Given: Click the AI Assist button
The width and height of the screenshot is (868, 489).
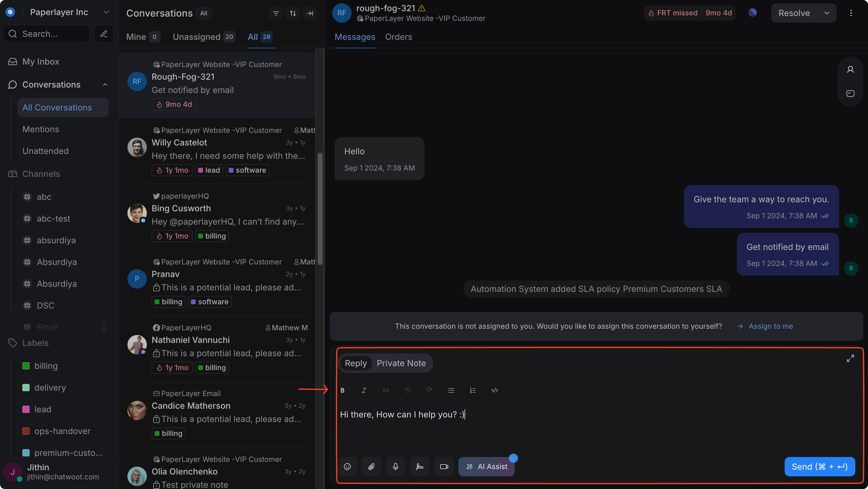Looking at the screenshot, I should click(486, 467).
